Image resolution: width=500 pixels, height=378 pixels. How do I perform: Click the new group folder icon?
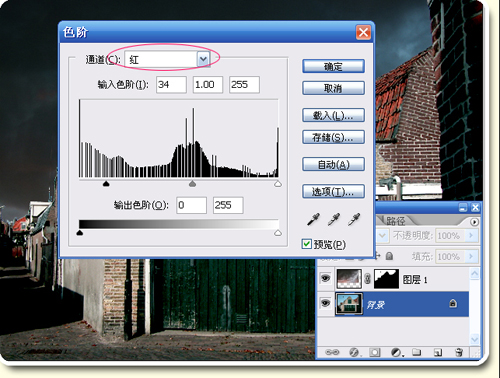416,352
